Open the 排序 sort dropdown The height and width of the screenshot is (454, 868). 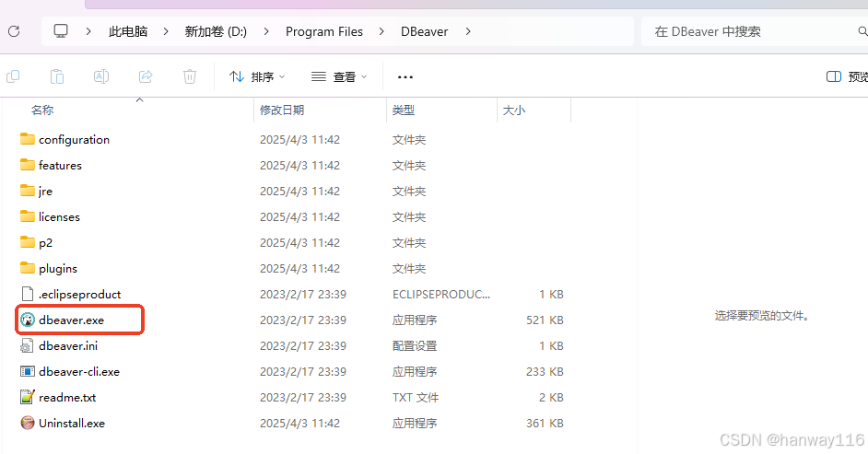pyautogui.click(x=257, y=76)
